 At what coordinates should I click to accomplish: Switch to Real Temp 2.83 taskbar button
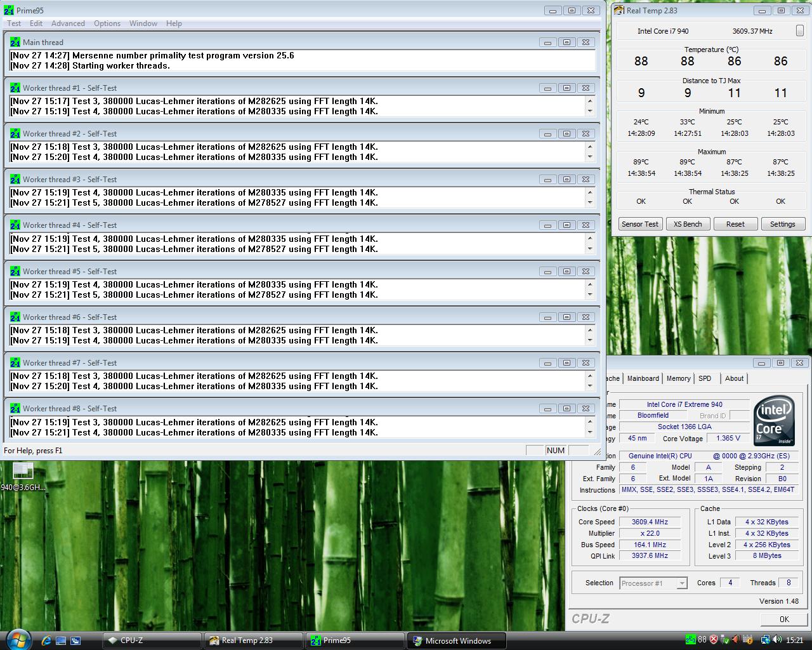[254, 640]
